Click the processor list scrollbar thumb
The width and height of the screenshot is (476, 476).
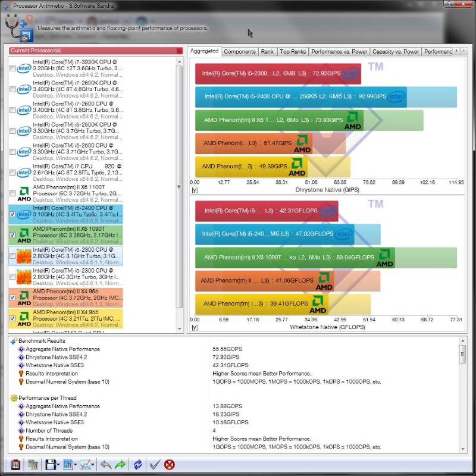tap(180, 187)
